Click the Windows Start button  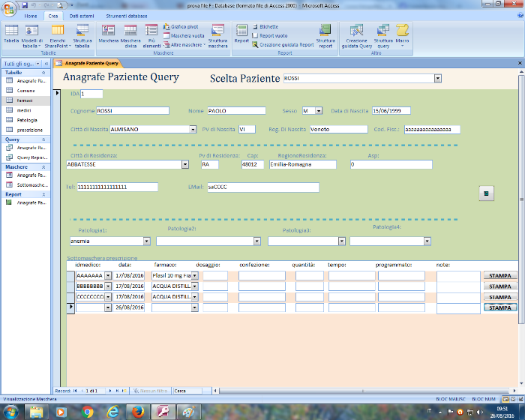(11, 412)
